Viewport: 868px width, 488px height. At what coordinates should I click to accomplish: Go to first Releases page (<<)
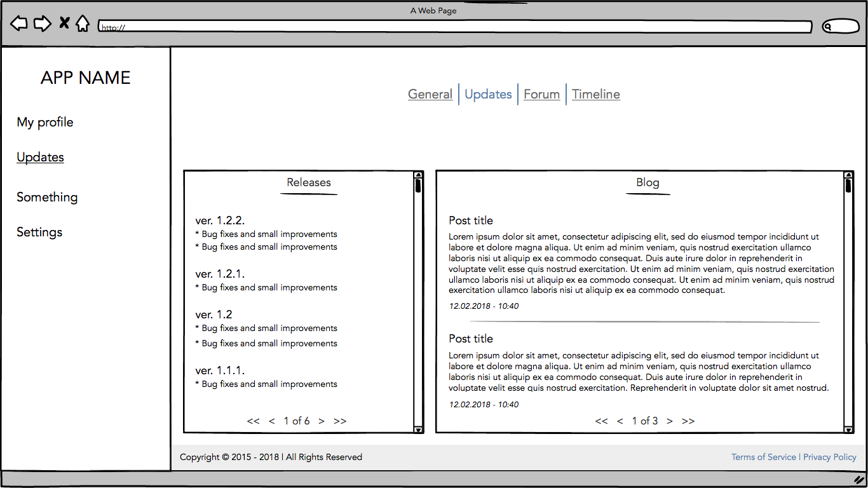click(254, 421)
